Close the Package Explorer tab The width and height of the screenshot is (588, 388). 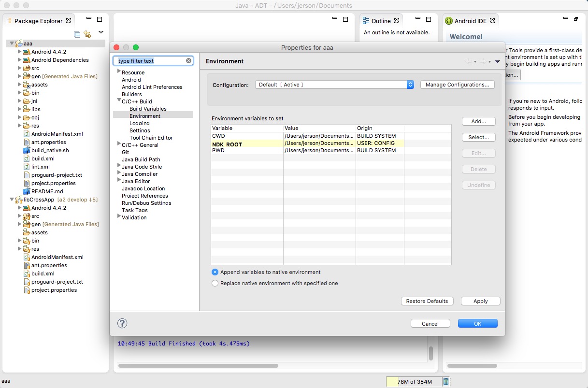point(69,21)
